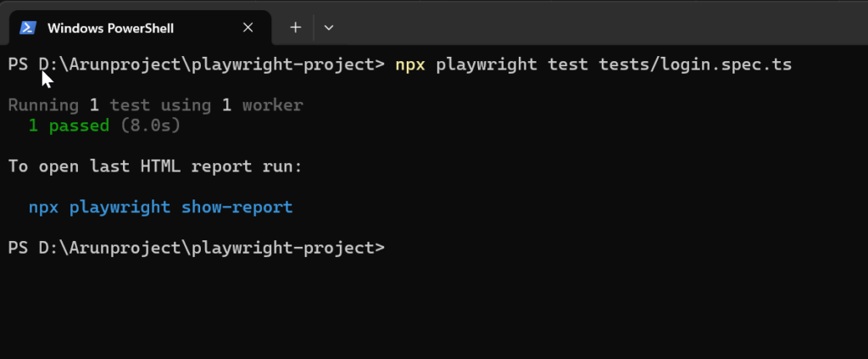The width and height of the screenshot is (868, 359).
Task: Click the tests/login.spec.ts file path
Action: click(x=695, y=65)
